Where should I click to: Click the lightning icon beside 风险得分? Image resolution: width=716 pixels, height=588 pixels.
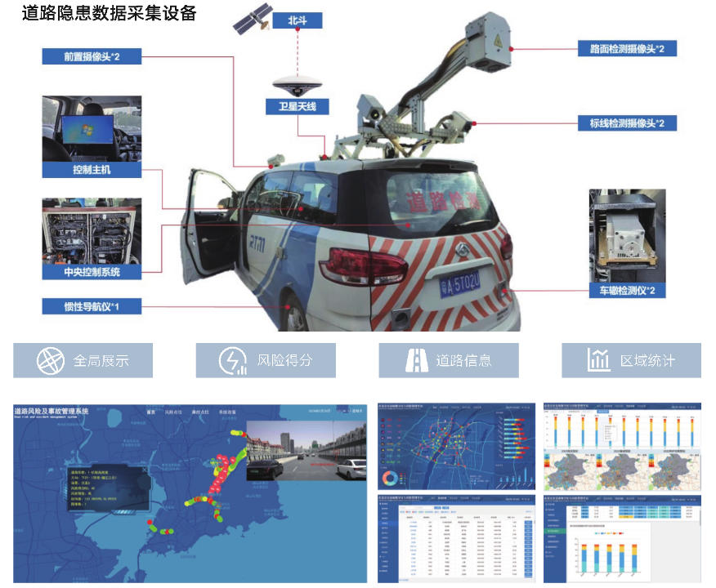[x=233, y=360]
